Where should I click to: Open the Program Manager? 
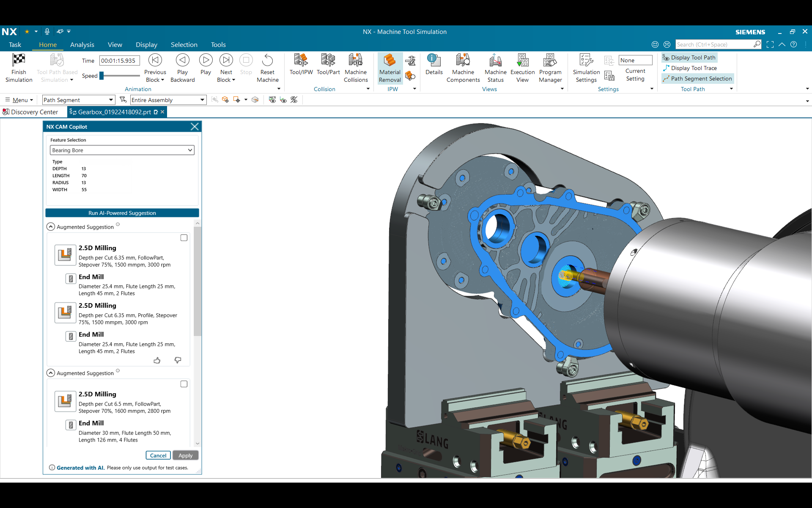(x=550, y=67)
